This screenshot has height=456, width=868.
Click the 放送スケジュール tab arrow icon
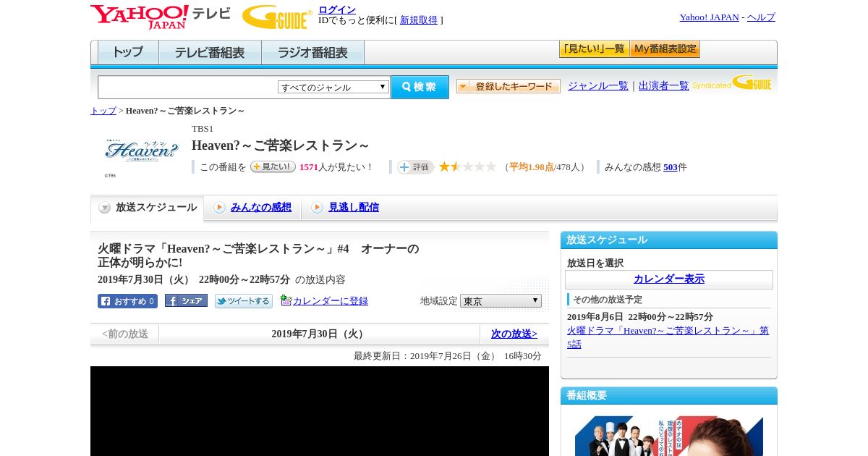(x=105, y=208)
